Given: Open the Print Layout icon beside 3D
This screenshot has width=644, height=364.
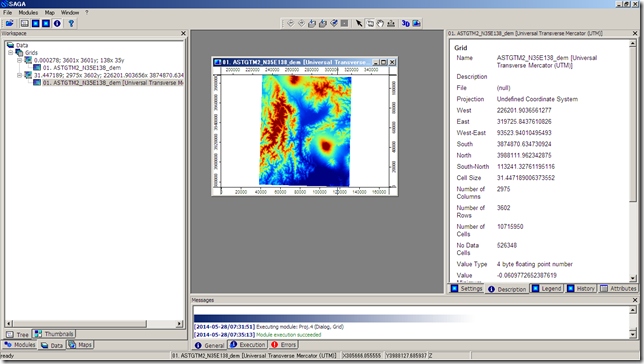Looking at the screenshot, I should tap(416, 23).
